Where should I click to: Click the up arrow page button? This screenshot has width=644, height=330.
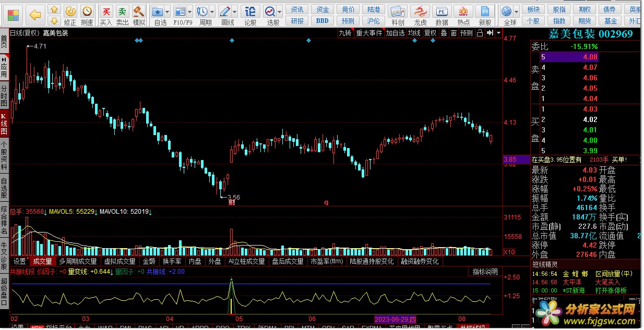point(54,9)
